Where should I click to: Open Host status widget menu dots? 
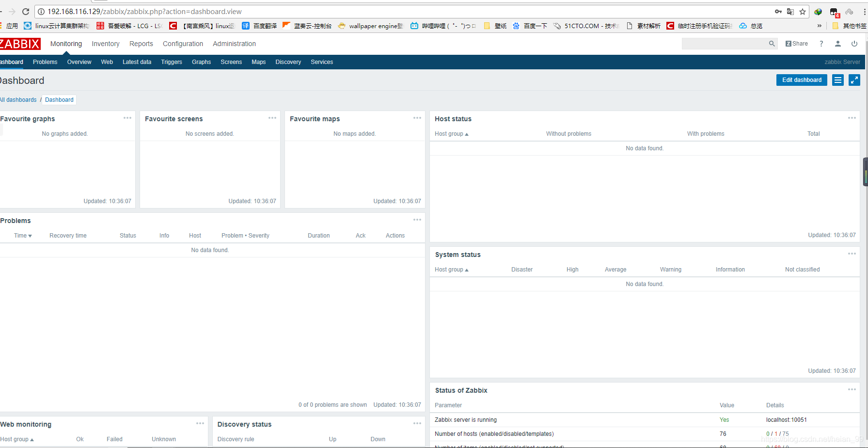click(852, 118)
